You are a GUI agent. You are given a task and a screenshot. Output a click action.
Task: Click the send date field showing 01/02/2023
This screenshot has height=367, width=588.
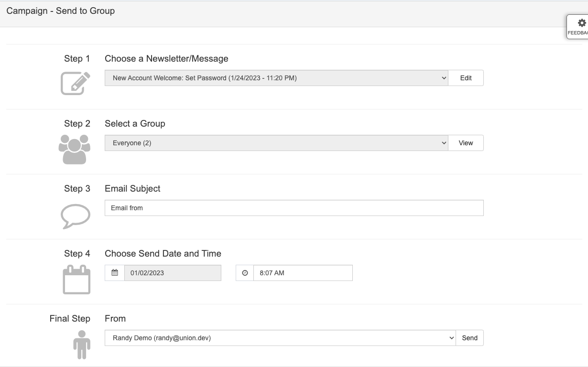click(173, 273)
